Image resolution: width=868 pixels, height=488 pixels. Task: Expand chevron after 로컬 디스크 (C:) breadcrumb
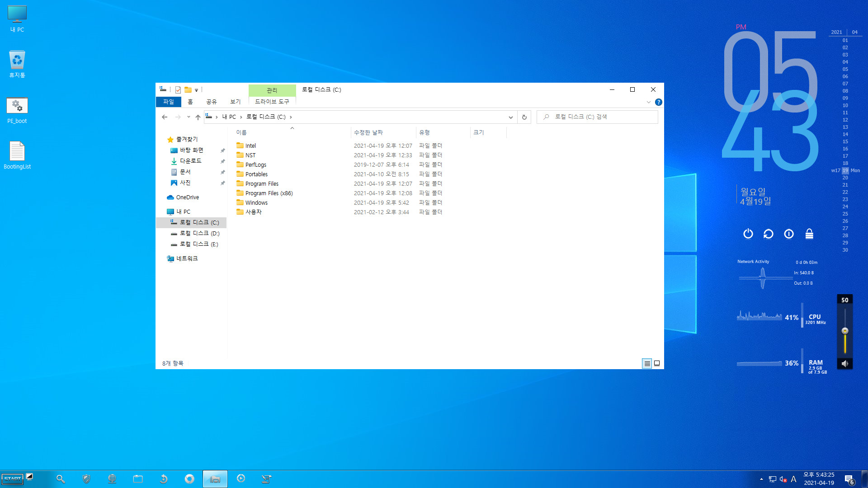291,117
